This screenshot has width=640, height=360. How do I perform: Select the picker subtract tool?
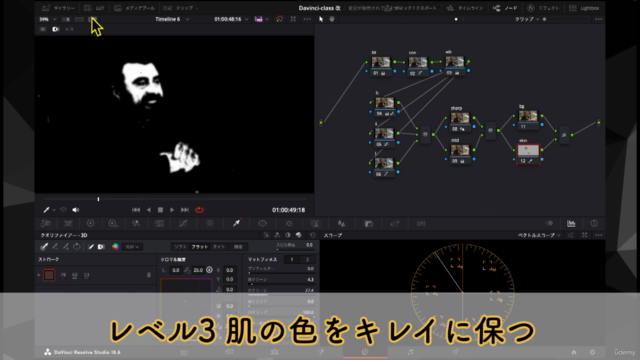[x=55, y=247]
